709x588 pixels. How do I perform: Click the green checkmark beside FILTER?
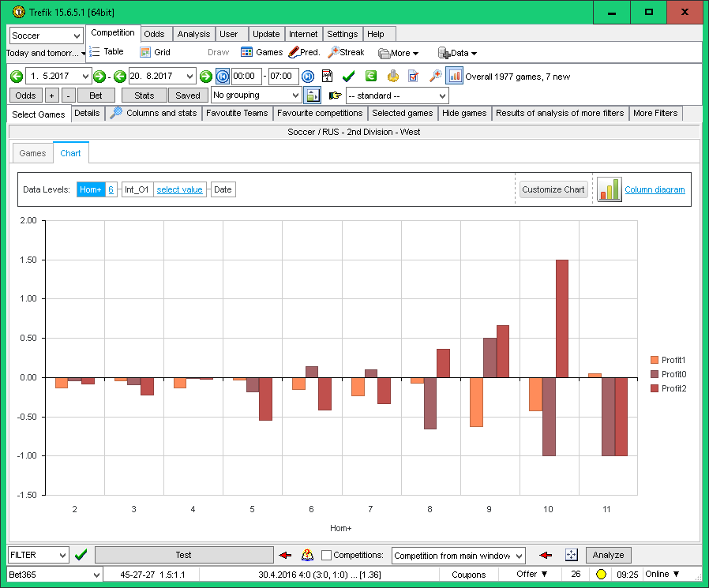coord(81,555)
